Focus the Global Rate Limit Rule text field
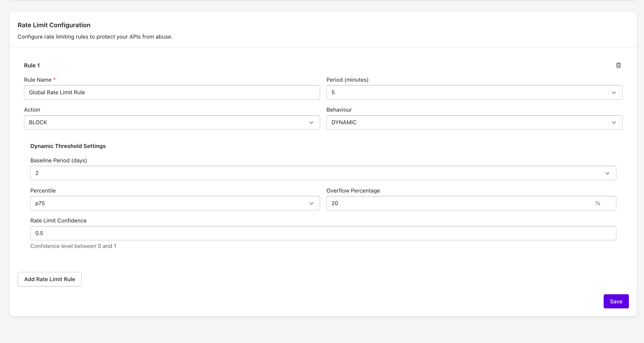This screenshot has height=343, width=644. [172, 93]
